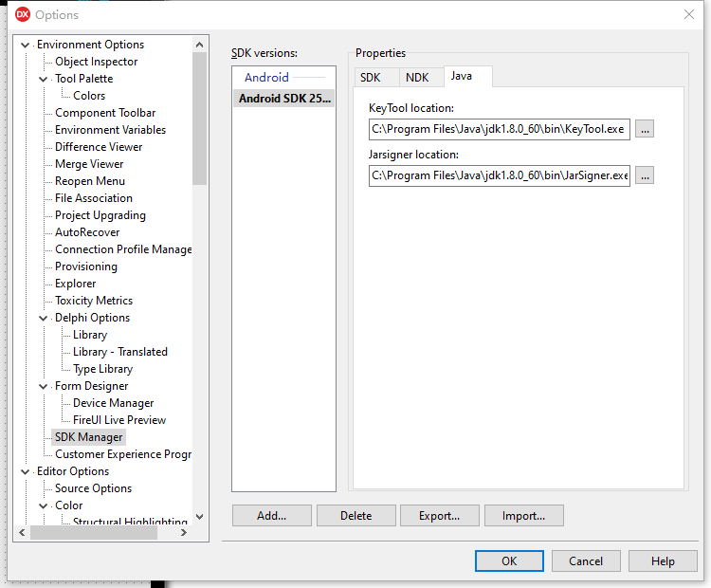This screenshot has height=588, width=711.
Task: Select SDK Manager in tree
Action: coord(88,437)
